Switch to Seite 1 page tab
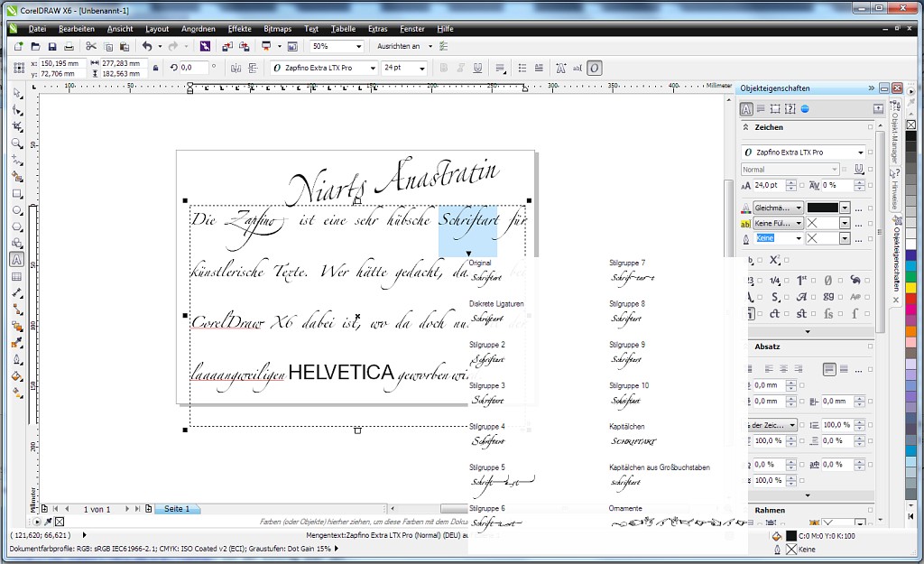The image size is (924, 564). (177, 509)
